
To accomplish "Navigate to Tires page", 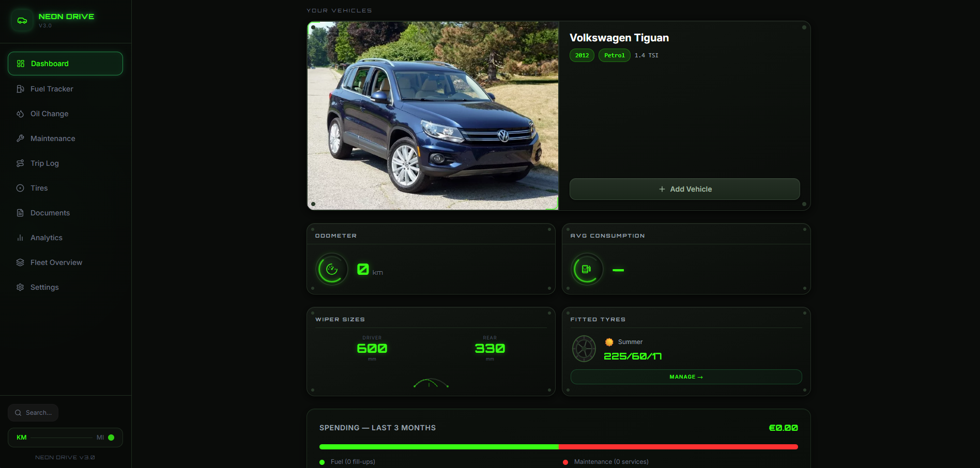I will [65, 188].
